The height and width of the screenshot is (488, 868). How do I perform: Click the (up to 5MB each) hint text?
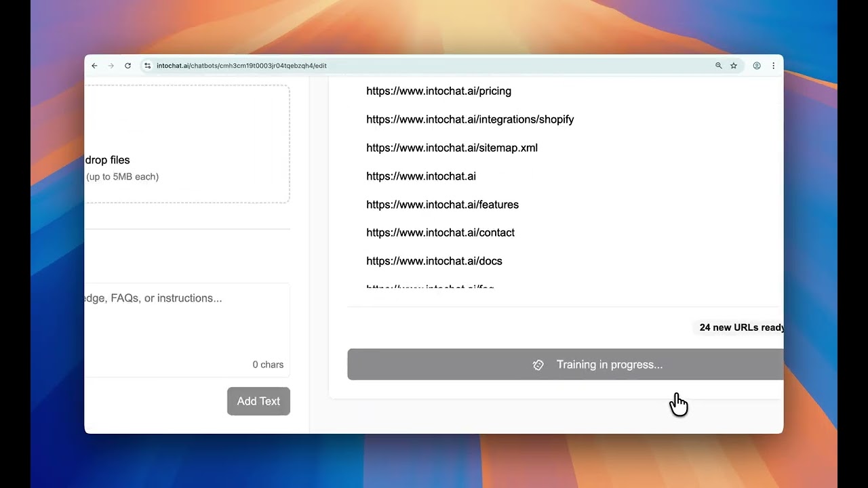122,177
